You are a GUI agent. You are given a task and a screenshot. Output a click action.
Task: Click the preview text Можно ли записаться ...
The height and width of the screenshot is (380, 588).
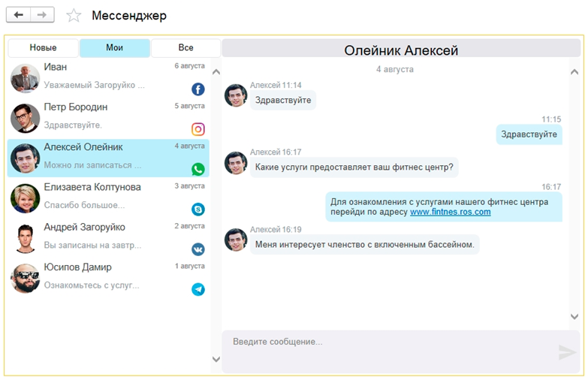(92, 165)
